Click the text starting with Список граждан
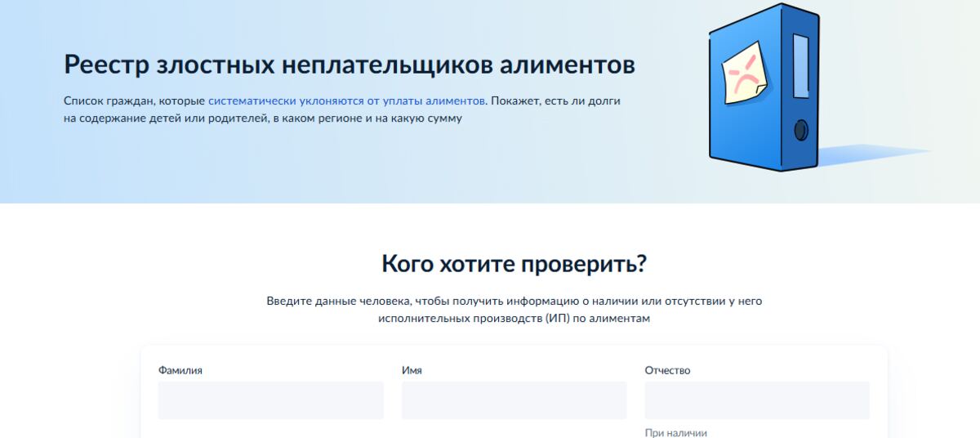The image size is (980, 438). [135, 101]
